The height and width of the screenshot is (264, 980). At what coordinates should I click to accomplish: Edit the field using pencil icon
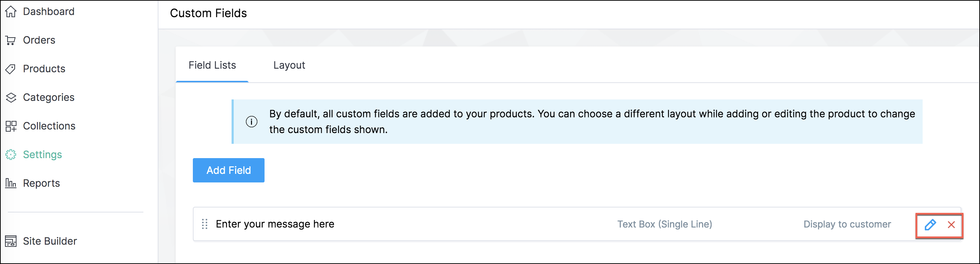click(x=930, y=225)
